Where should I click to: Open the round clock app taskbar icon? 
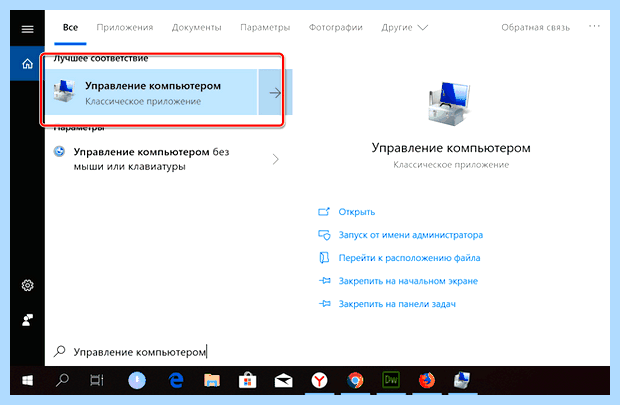point(137,380)
